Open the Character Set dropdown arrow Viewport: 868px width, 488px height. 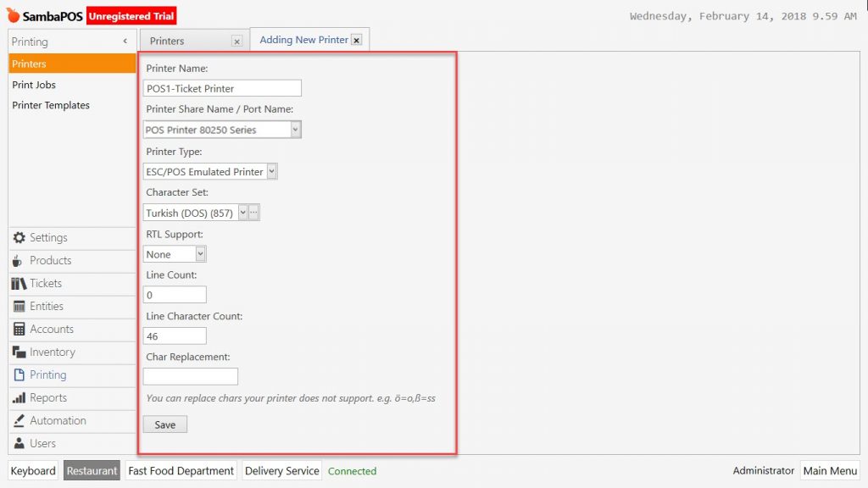pyautogui.click(x=242, y=213)
